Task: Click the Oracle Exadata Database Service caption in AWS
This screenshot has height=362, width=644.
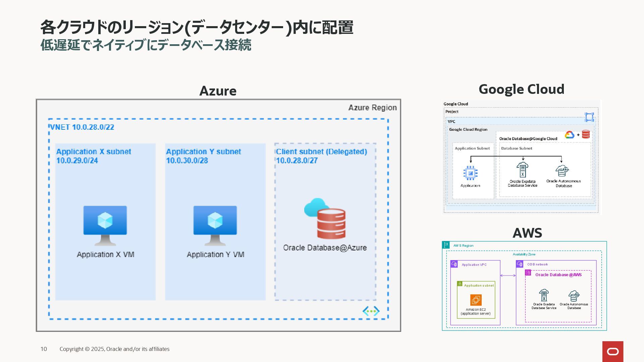Action: (x=544, y=306)
